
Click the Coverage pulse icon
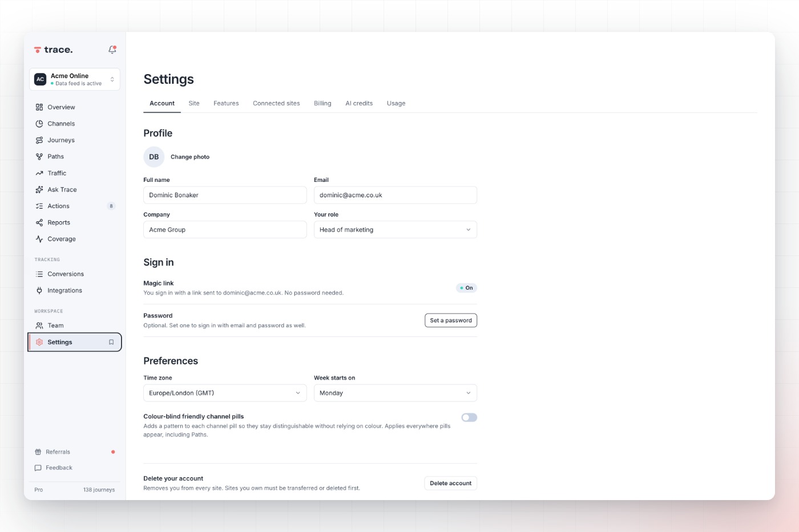point(39,239)
